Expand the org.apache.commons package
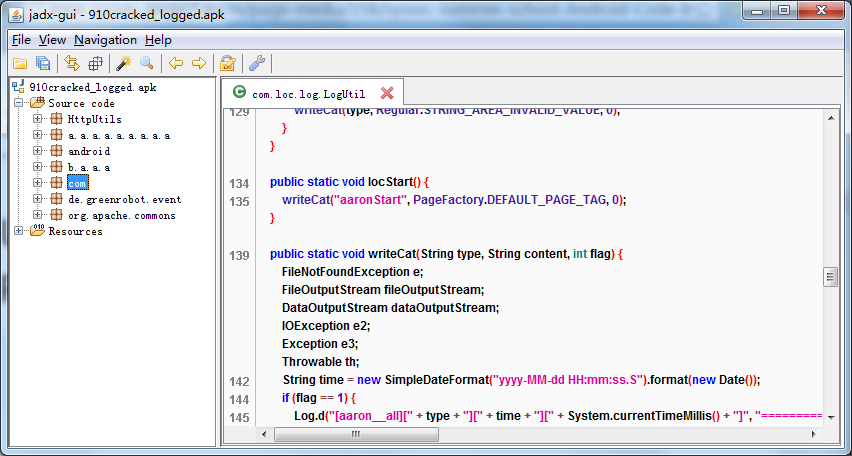This screenshot has height=456, width=852. (x=37, y=215)
